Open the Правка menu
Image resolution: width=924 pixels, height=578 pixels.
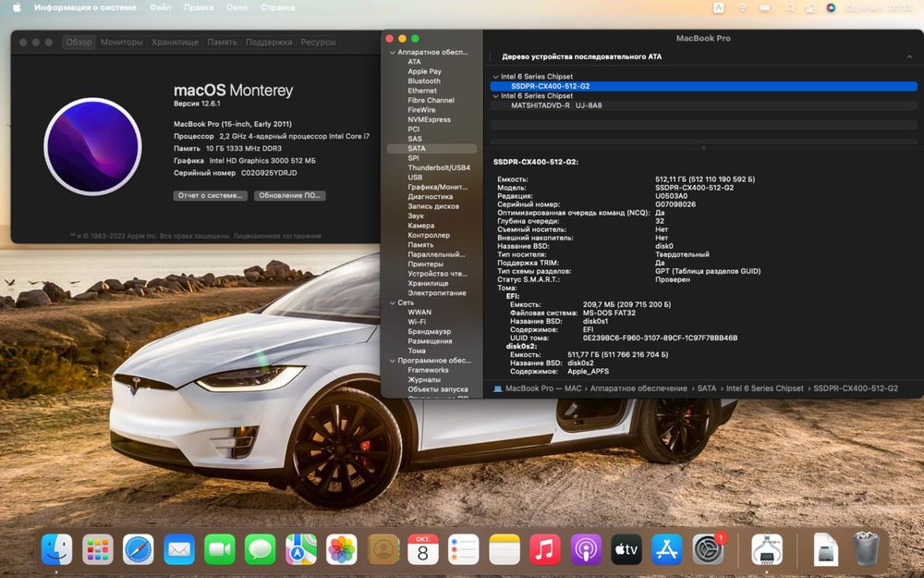pyautogui.click(x=199, y=7)
